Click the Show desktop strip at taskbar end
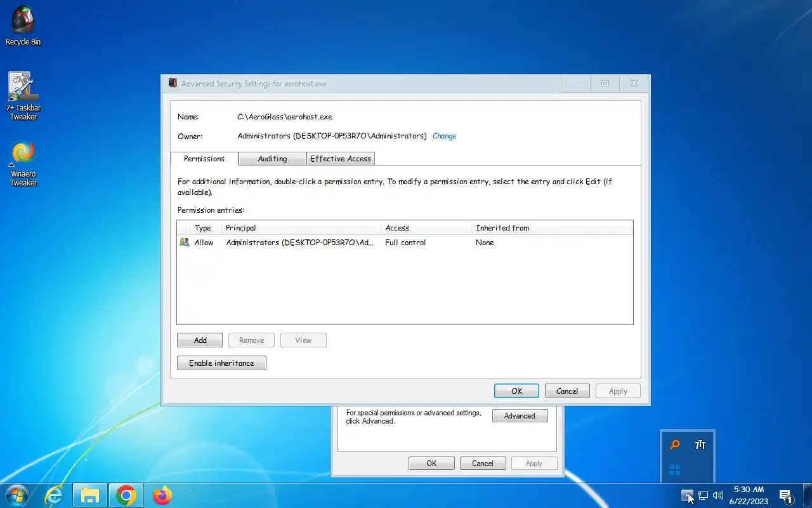Image resolution: width=812 pixels, height=508 pixels. coord(808,495)
